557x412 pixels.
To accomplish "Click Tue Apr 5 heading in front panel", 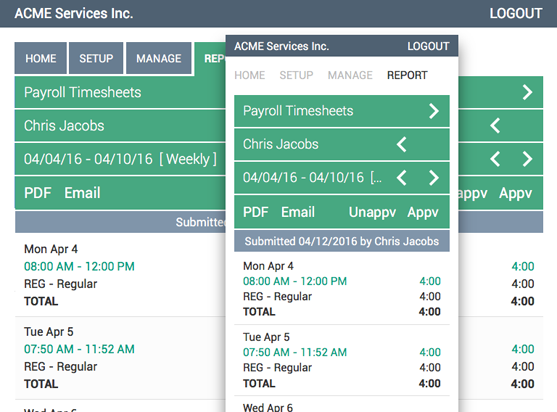I will [266, 337].
